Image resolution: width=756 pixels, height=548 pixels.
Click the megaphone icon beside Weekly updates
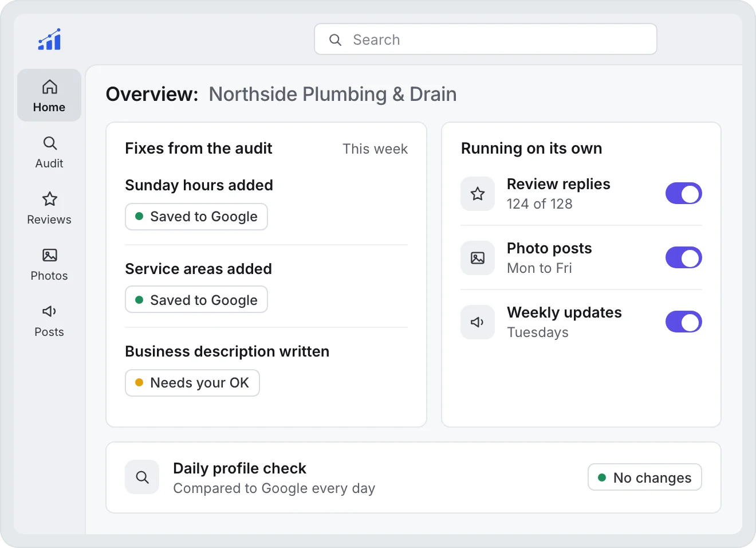(x=478, y=322)
